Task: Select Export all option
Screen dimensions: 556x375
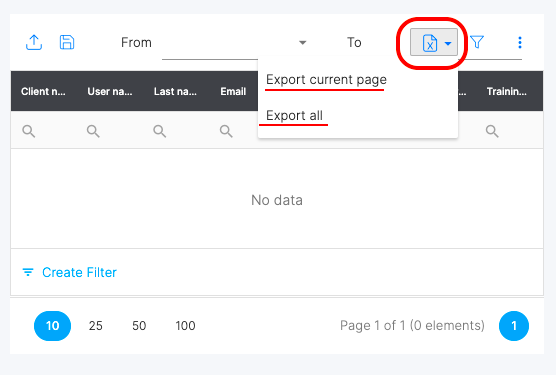Action: pos(294,116)
